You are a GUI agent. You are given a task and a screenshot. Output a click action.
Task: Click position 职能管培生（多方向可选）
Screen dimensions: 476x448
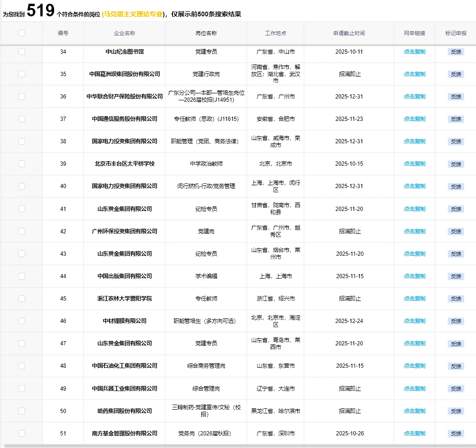click(204, 321)
